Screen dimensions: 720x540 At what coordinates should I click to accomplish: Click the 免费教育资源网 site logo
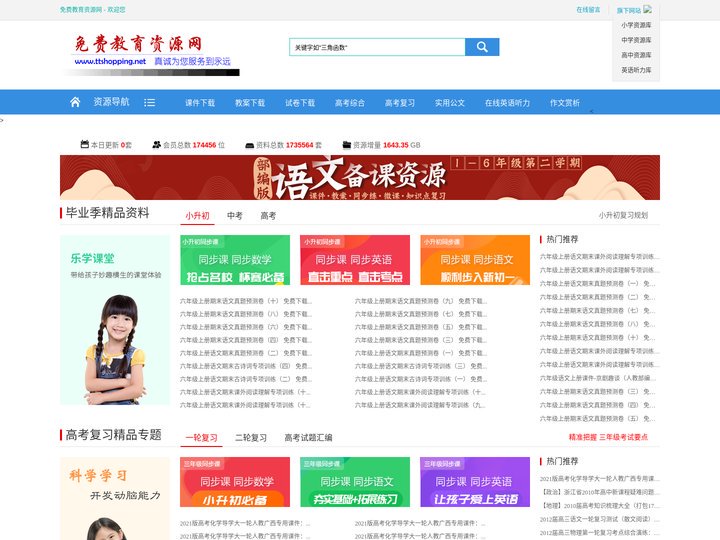pos(151,54)
